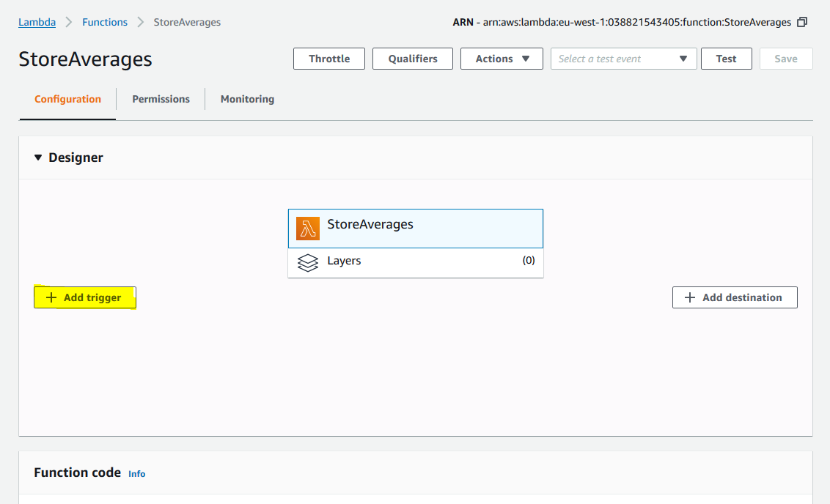Select the Layers row in Designer

[x=416, y=263]
